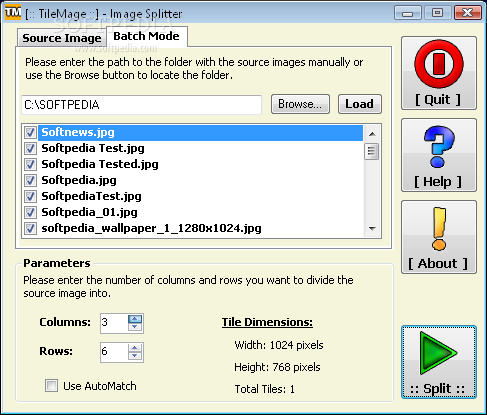Click inside the Columns number field
487x415 pixels.
click(114, 323)
